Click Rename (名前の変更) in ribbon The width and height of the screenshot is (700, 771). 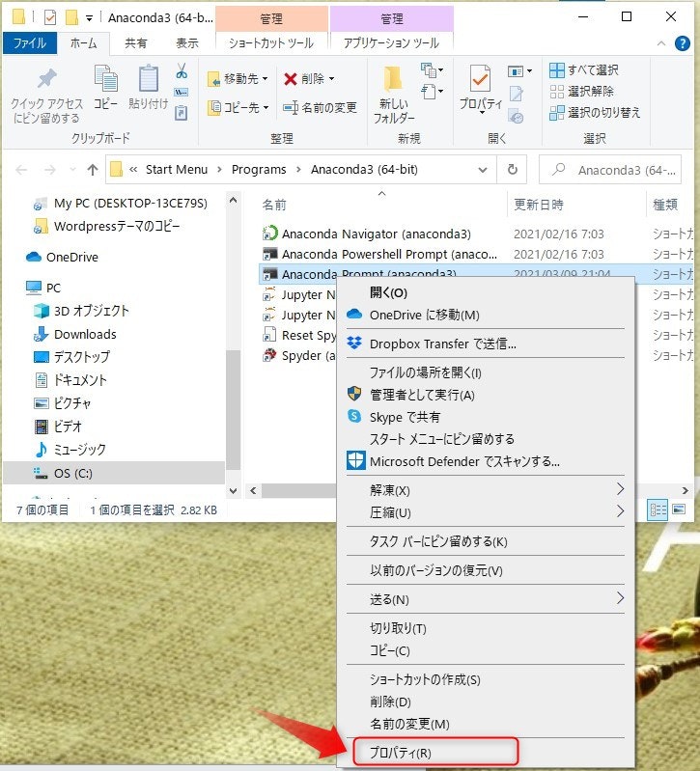pyautogui.click(x=320, y=107)
